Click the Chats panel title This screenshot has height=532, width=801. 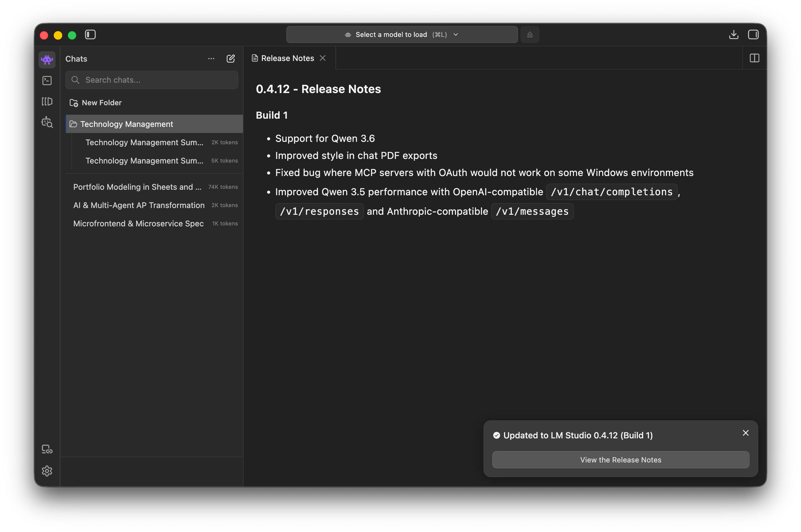point(76,59)
